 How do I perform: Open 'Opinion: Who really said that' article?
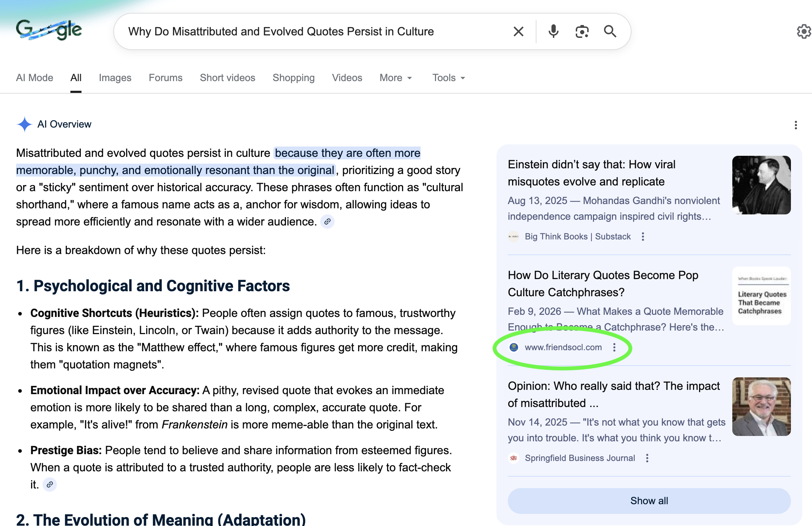click(x=614, y=394)
